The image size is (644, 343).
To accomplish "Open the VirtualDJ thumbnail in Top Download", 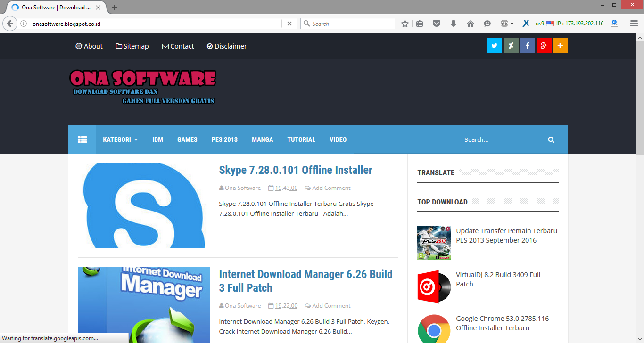I will coord(434,287).
